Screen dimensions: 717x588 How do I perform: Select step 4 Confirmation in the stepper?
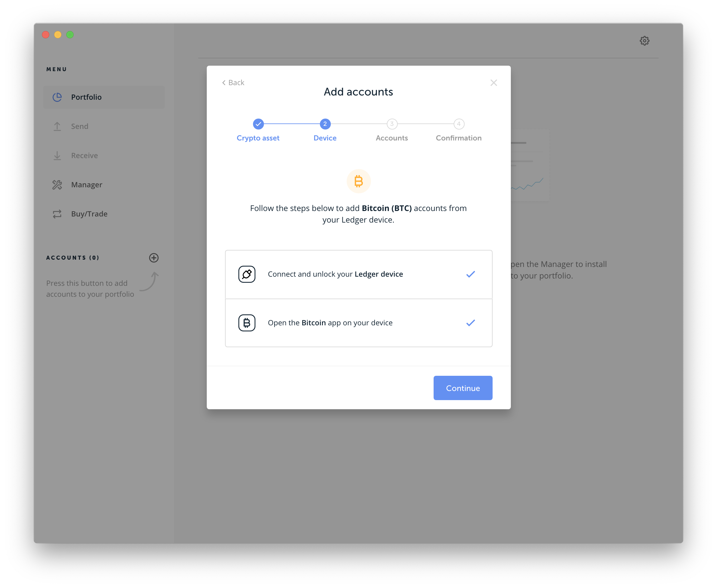pyautogui.click(x=459, y=124)
